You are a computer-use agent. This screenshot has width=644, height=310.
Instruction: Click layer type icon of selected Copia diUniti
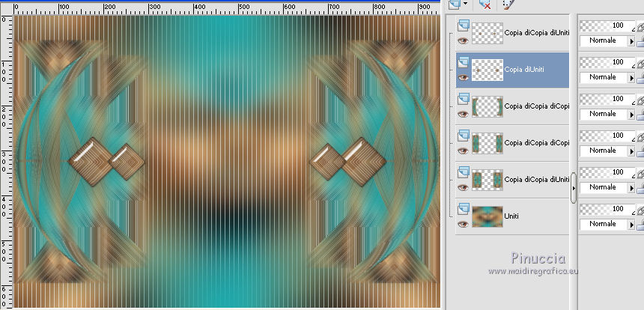click(464, 62)
